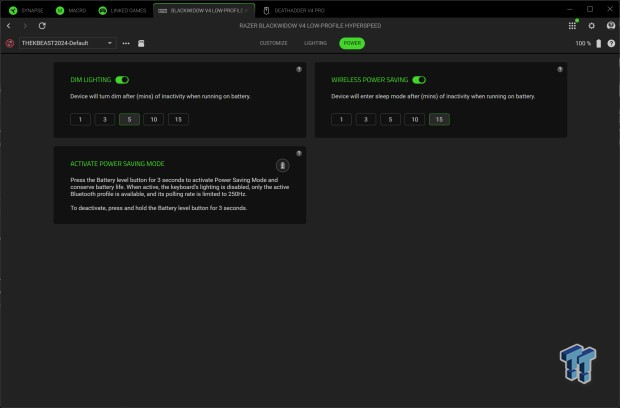Screen dimensions: 620x408
Task: Click the refresh icon in the navigation bar
Action: (x=42, y=25)
